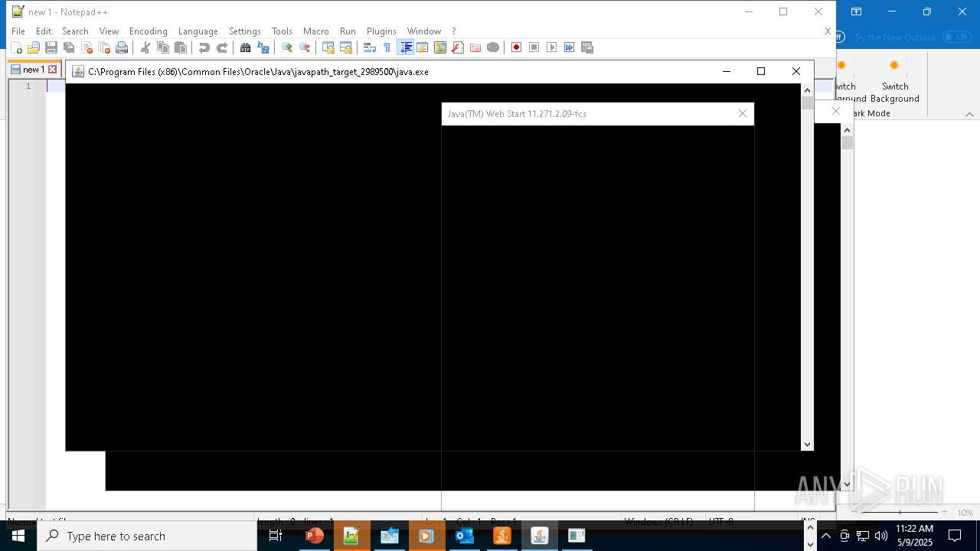Play back the recorded macro
This screenshot has width=980, height=551.
point(552,47)
